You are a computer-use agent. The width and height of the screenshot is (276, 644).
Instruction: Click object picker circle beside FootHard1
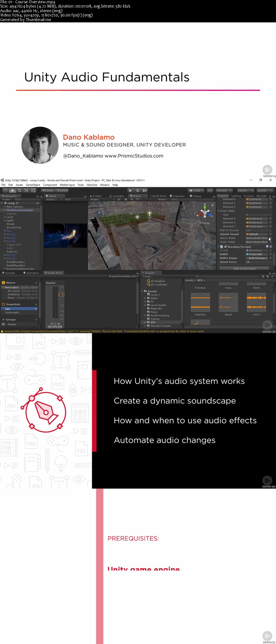(x=270, y=199)
